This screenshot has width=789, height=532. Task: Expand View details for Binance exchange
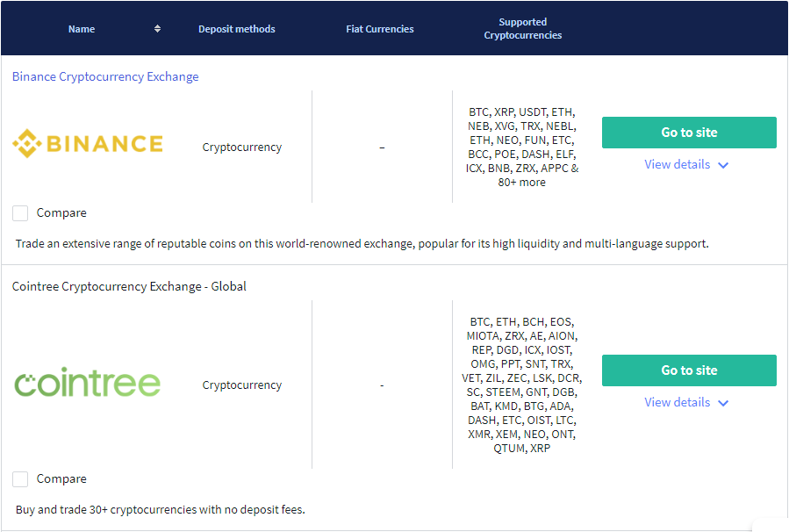678,164
